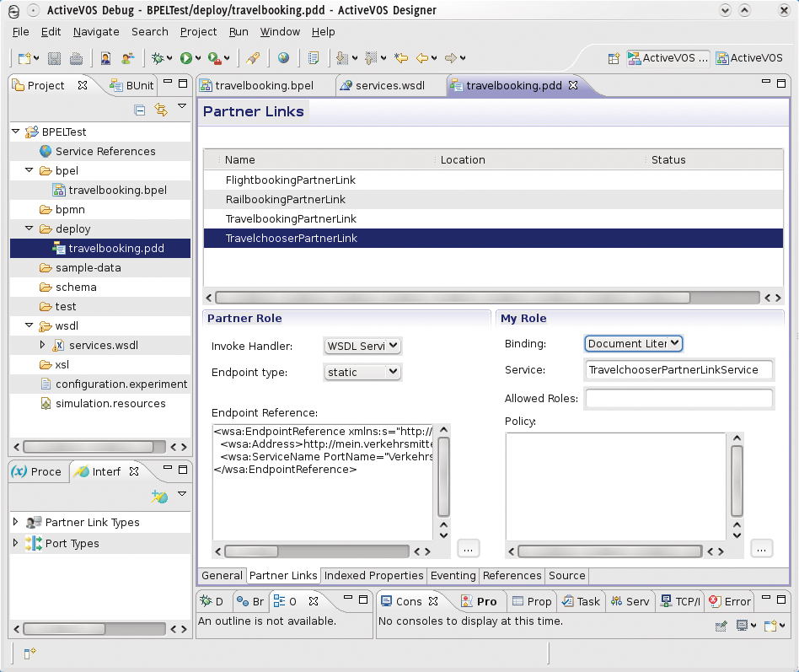Click the Endpoint Reference vertical scrollbar
This screenshot has height=672, width=799.
[443, 477]
